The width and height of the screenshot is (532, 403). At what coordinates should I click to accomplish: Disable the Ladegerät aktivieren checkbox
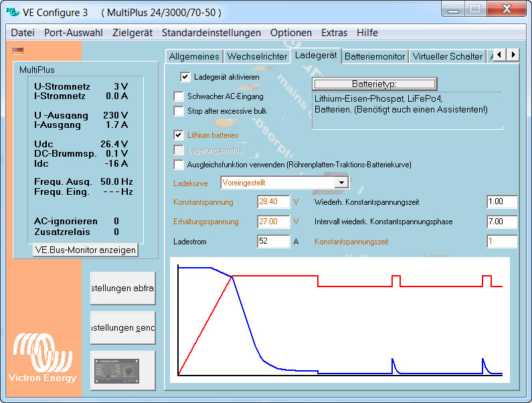click(x=185, y=77)
